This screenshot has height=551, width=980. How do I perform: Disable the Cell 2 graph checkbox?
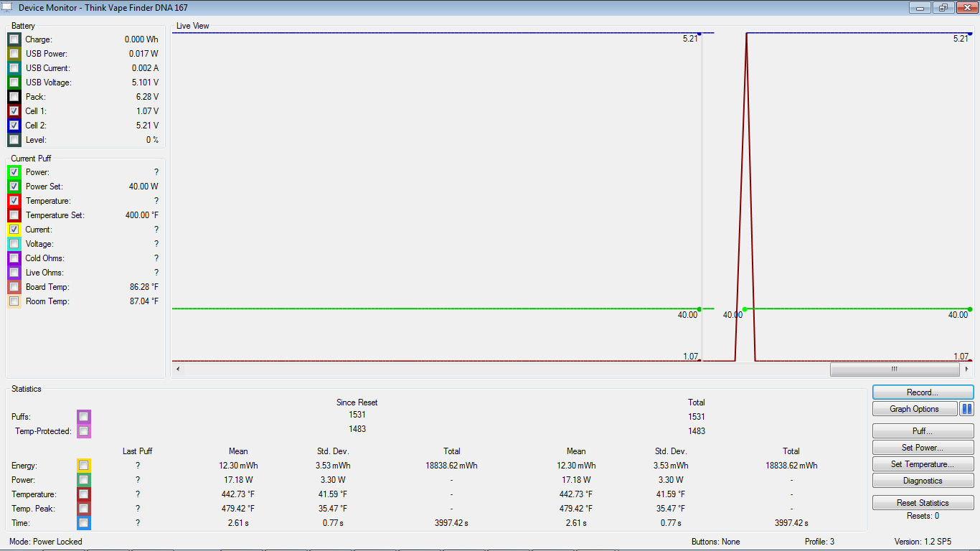coord(14,126)
